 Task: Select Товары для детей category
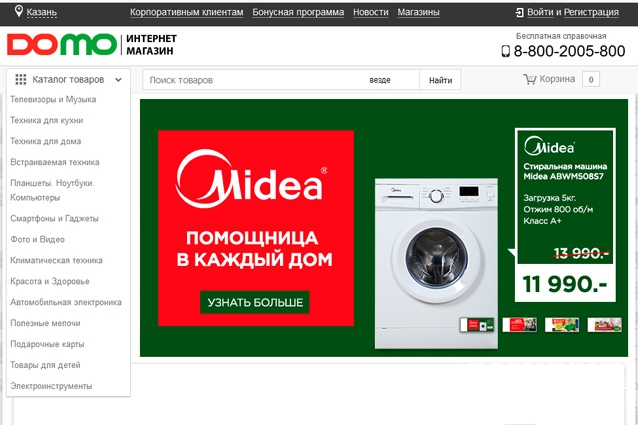click(x=45, y=365)
